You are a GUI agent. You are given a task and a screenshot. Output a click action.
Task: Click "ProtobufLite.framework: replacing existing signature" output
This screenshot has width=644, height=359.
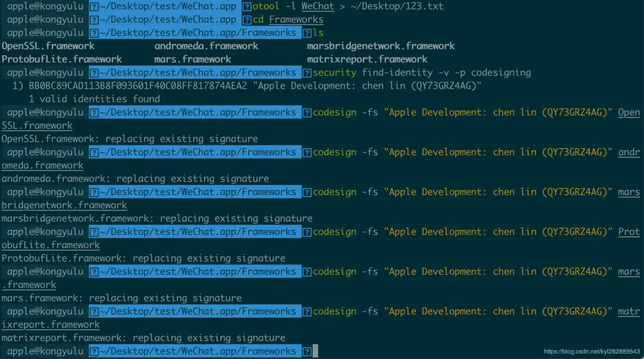(x=143, y=258)
